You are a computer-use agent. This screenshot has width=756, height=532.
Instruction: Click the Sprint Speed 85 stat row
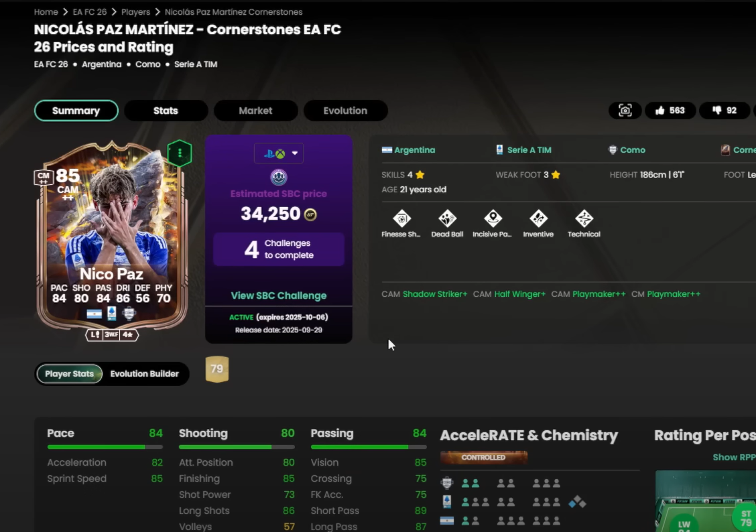[105, 479]
